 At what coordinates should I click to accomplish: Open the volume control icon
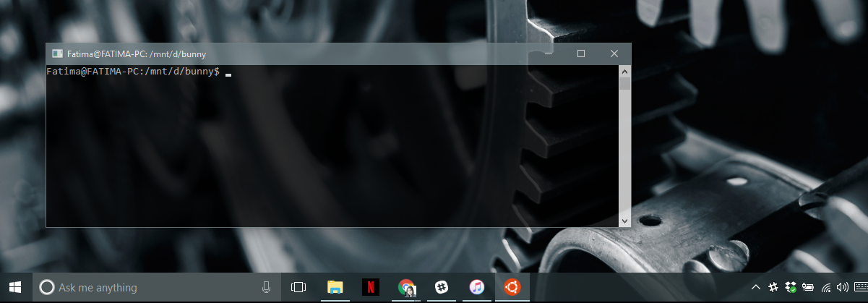(842, 287)
